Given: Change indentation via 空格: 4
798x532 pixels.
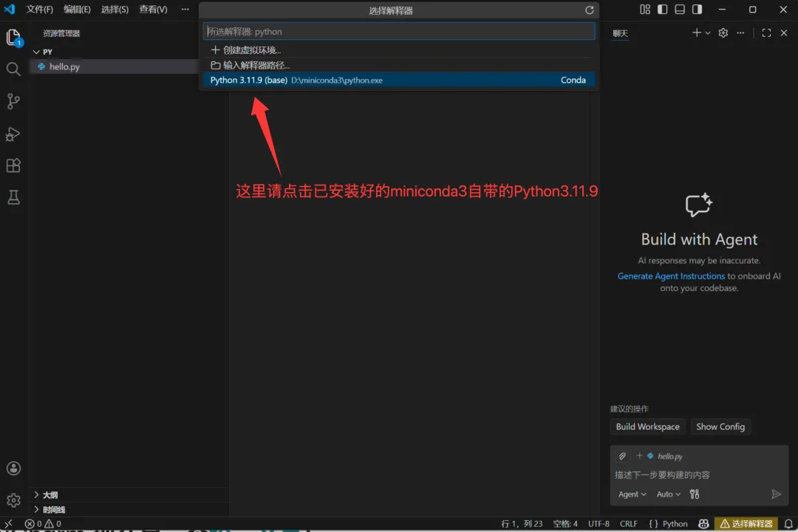Looking at the screenshot, I should (x=565, y=523).
